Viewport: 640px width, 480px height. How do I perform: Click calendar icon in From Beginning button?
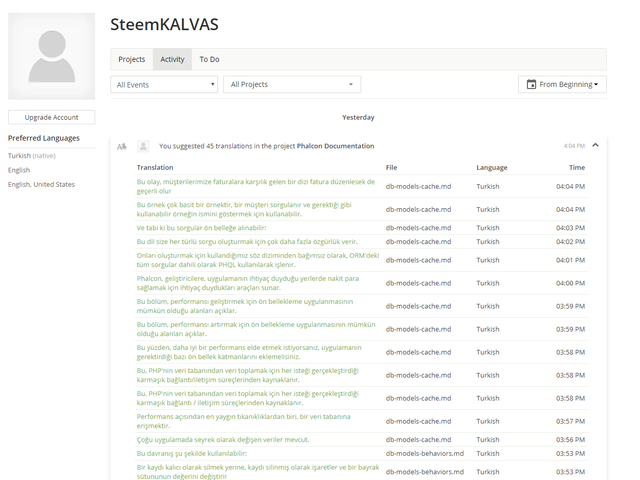[530, 85]
